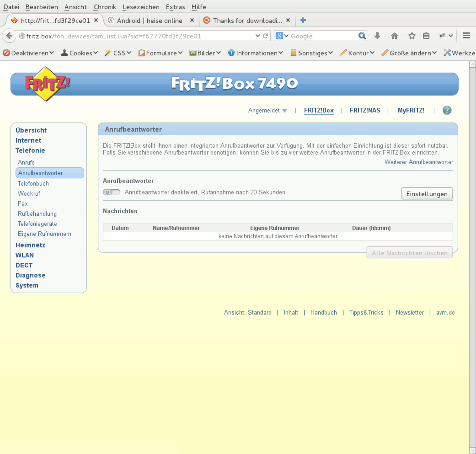Viewport: 476px width, 454px height.
Task: Open Deaktivieren developer toolbar dropdown
Action: pyautogui.click(x=28, y=53)
